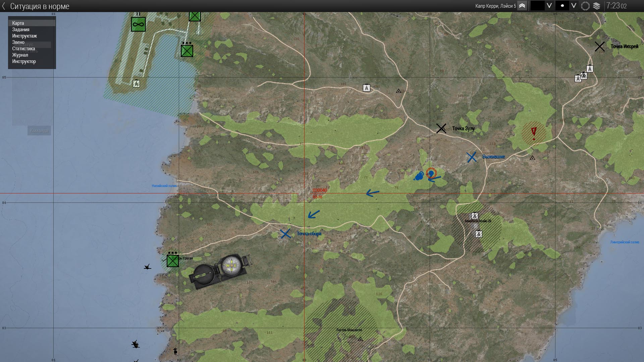The image size is (644, 362).
Task: Open the Журнал menu entry
Action: pyautogui.click(x=32, y=55)
